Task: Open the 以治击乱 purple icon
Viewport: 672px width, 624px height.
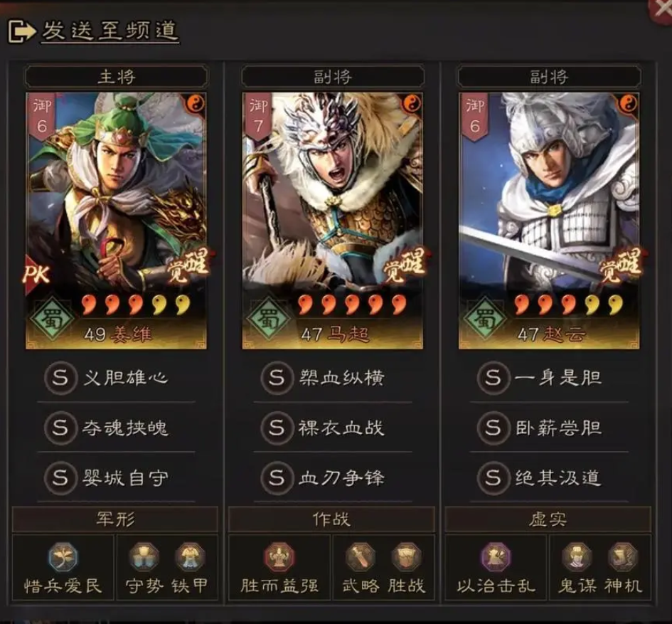Action: pos(496,557)
